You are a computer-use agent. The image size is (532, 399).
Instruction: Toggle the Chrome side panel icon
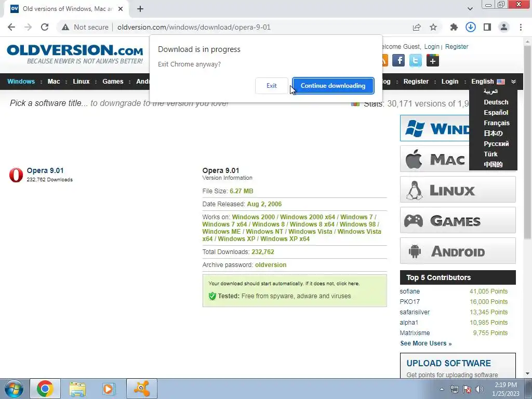[487, 27]
